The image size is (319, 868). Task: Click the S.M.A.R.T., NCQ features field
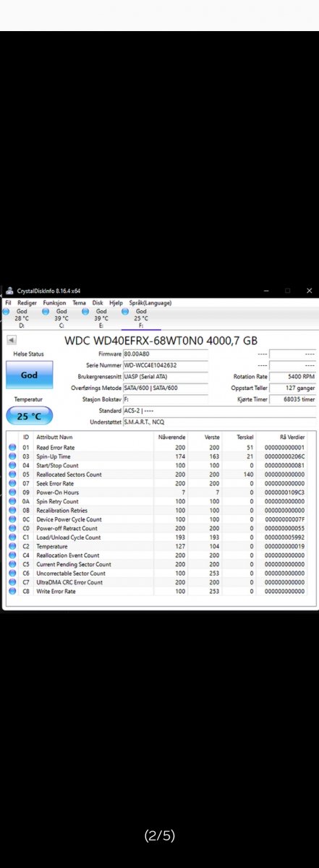click(219, 422)
